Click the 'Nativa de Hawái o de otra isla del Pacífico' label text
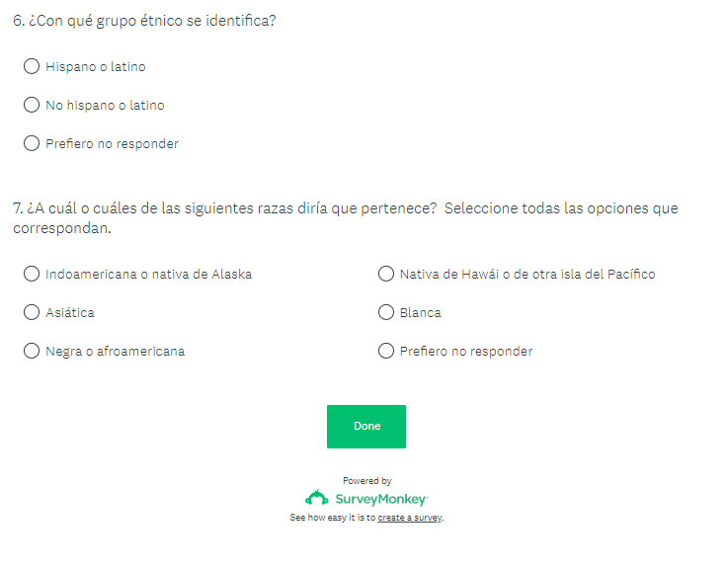 (x=526, y=274)
